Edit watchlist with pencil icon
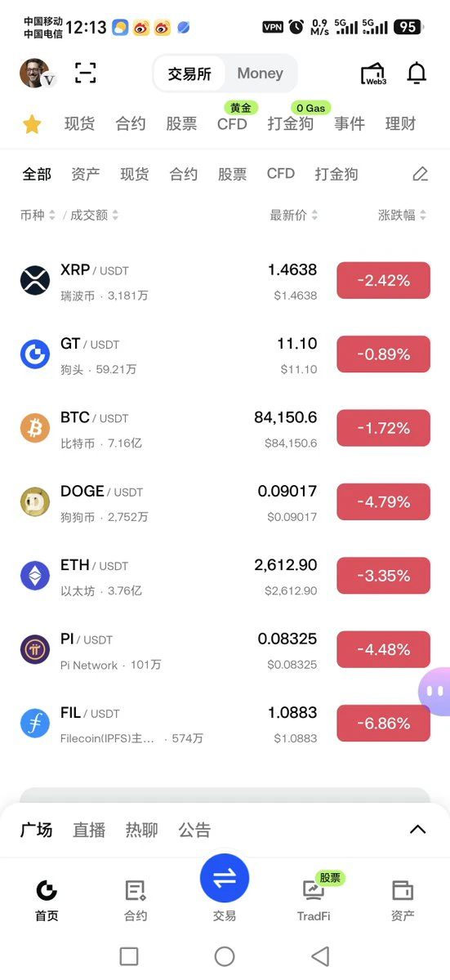Viewport: 450px width, 980px height. pyautogui.click(x=420, y=174)
